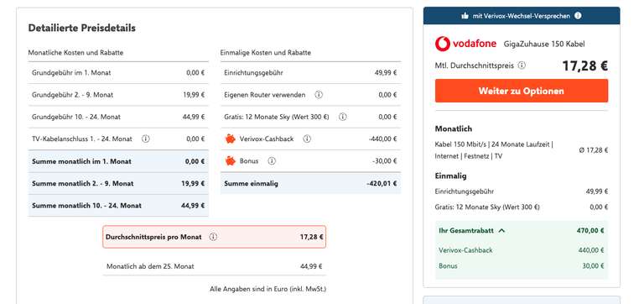
Task: Click info icon next to Mtl. Durchschnittspreis
Action: [522, 66]
